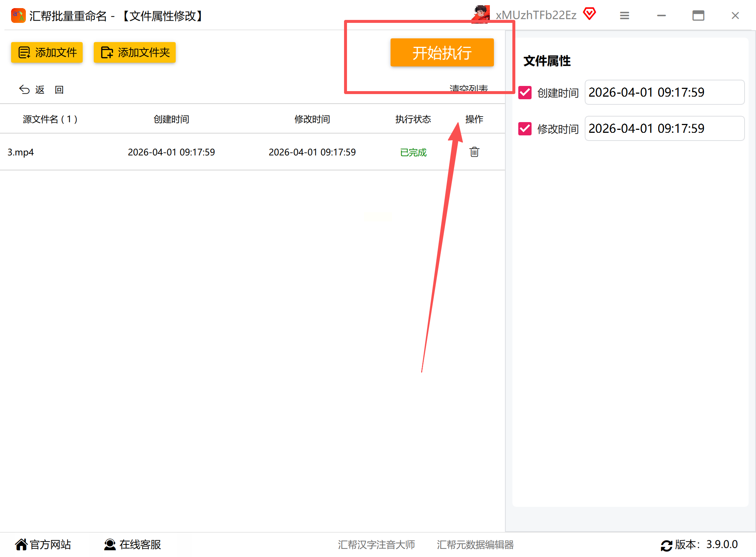Viewport: 756px width, 557px height.
Task: Open the 官方网站 home link
Action: pyautogui.click(x=43, y=544)
